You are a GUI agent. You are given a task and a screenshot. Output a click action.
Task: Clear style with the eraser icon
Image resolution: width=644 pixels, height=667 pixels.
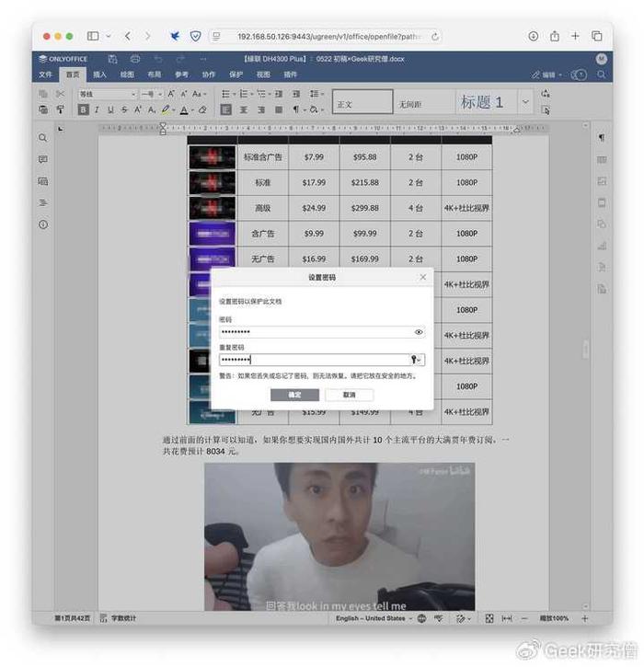coord(202,109)
